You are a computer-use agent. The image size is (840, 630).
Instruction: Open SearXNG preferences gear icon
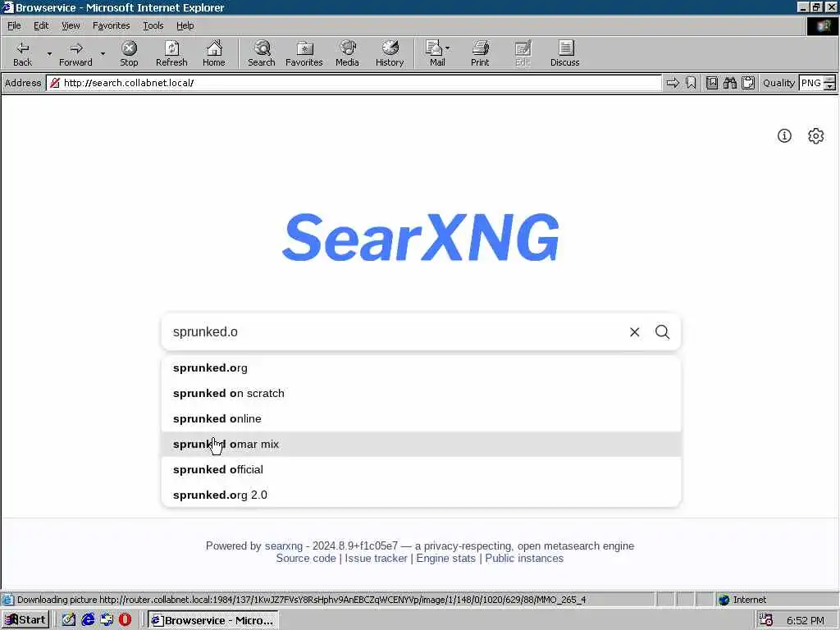pos(815,136)
